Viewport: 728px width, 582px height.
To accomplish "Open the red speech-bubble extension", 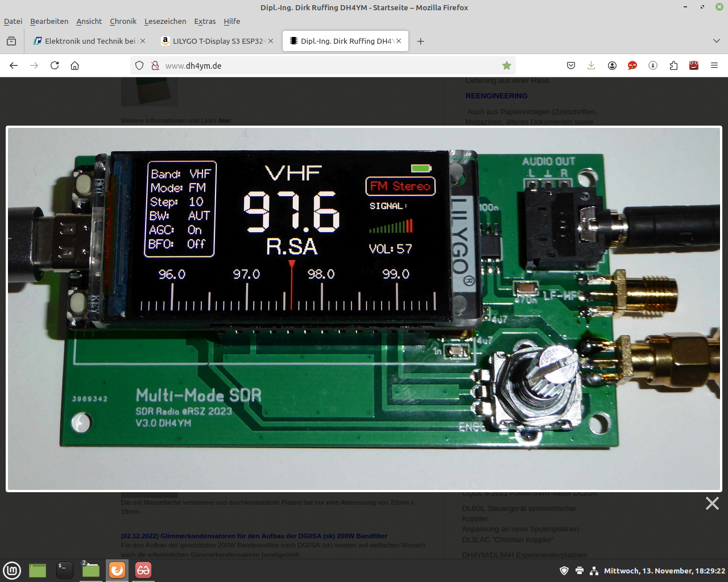I will pyautogui.click(x=632, y=65).
